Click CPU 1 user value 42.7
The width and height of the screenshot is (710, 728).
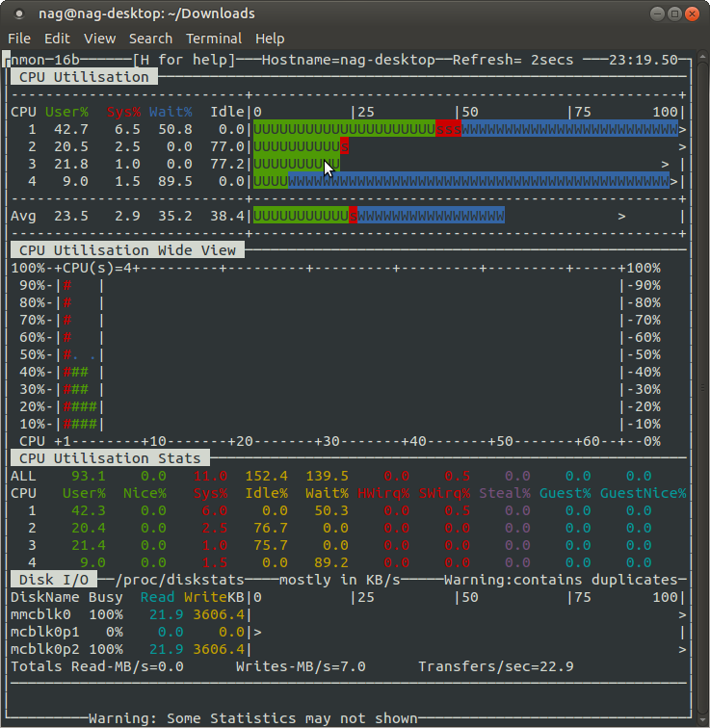tap(71, 130)
